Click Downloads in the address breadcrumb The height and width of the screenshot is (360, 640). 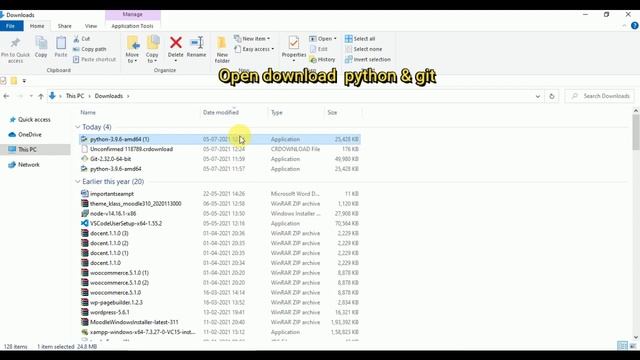pyautogui.click(x=109, y=96)
